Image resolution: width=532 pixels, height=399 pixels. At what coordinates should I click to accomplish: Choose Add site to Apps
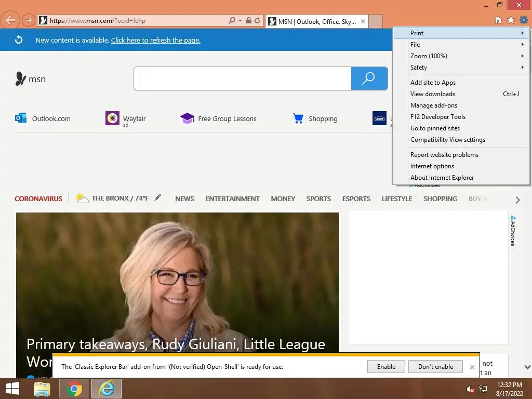click(x=461, y=83)
